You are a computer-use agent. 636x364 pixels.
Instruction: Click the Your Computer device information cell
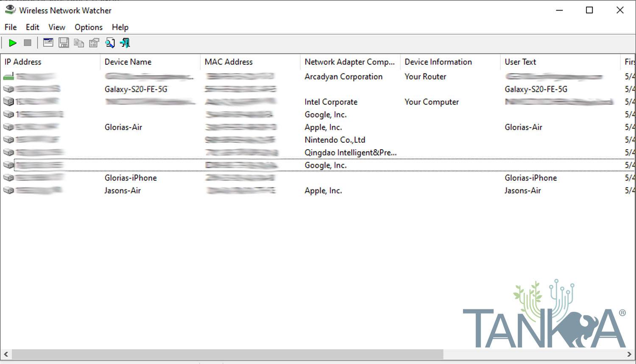(432, 102)
